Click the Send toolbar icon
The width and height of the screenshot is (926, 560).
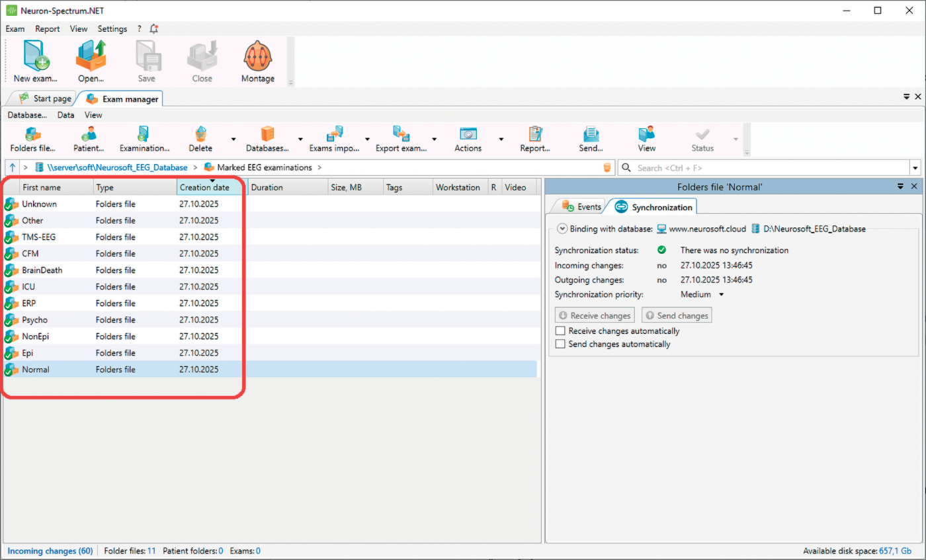coord(591,134)
